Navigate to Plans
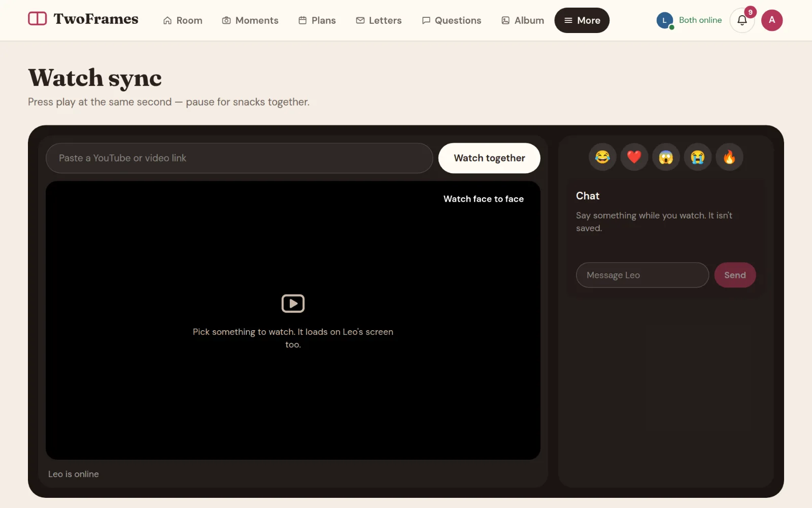This screenshot has width=812, height=508. point(317,20)
